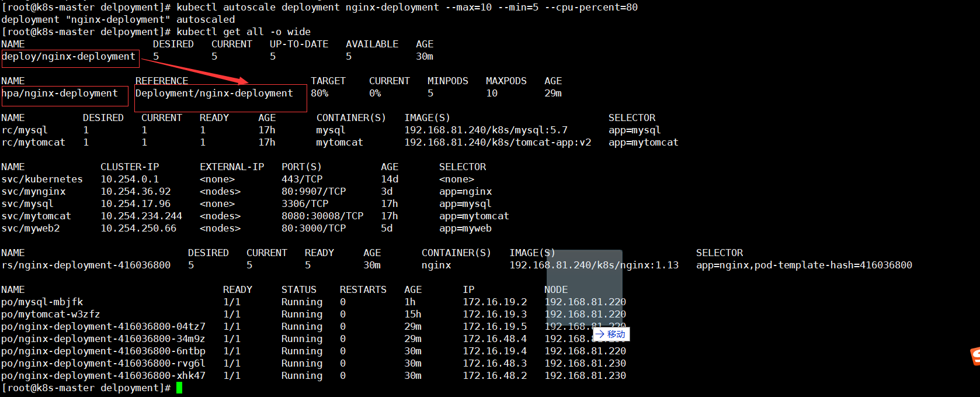Click the EXTERNAL-IP column header
This screenshot has width=980, height=397.
point(232,167)
